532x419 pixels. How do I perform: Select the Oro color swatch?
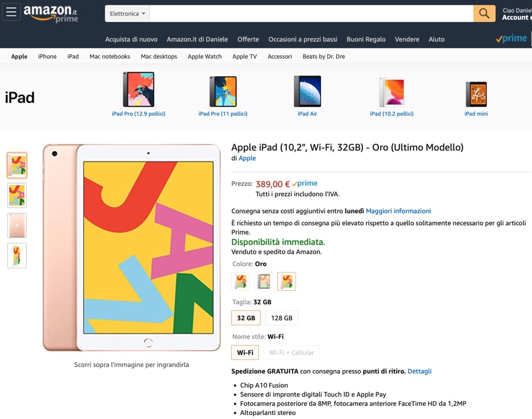pyautogui.click(x=287, y=281)
